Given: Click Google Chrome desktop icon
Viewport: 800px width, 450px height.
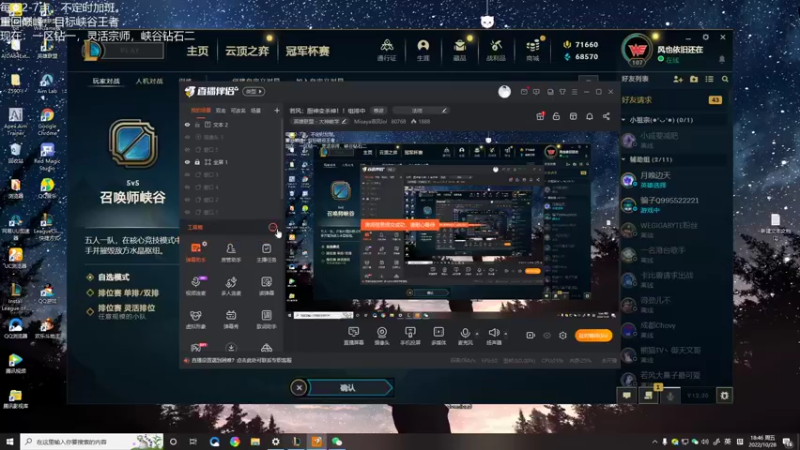Looking at the screenshot, I should click(47, 121).
